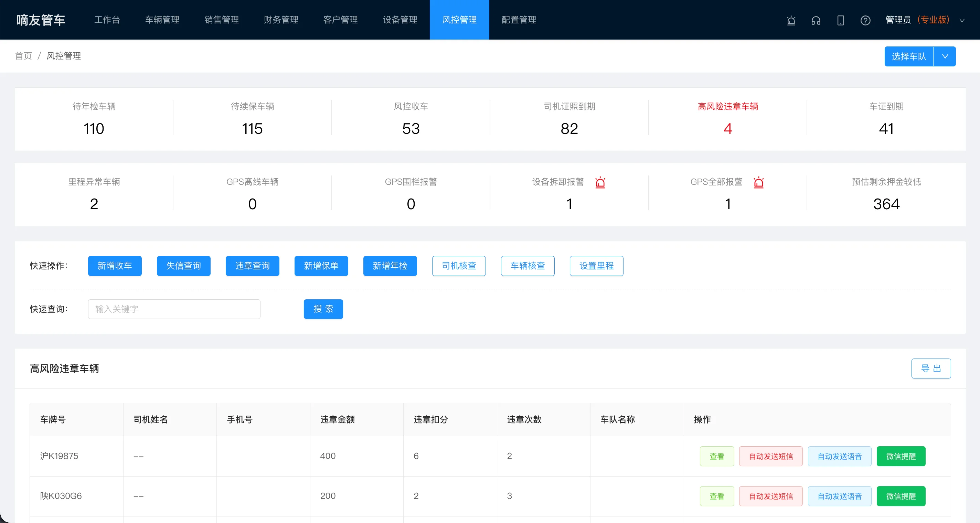Open the 选择车队 dropdown chevron

point(945,56)
